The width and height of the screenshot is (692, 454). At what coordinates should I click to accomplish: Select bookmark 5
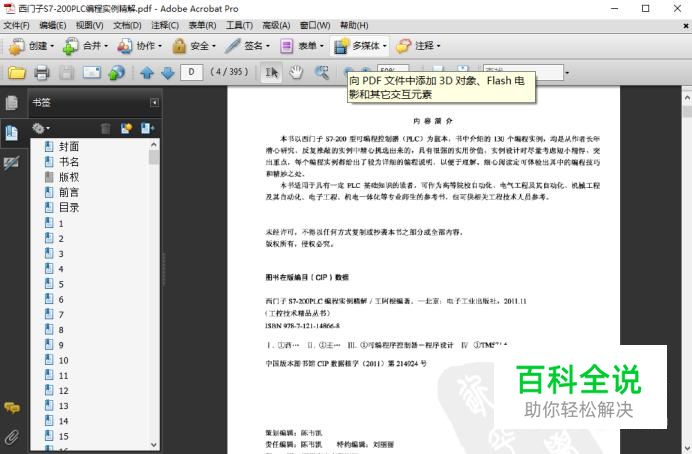pyautogui.click(x=61, y=284)
